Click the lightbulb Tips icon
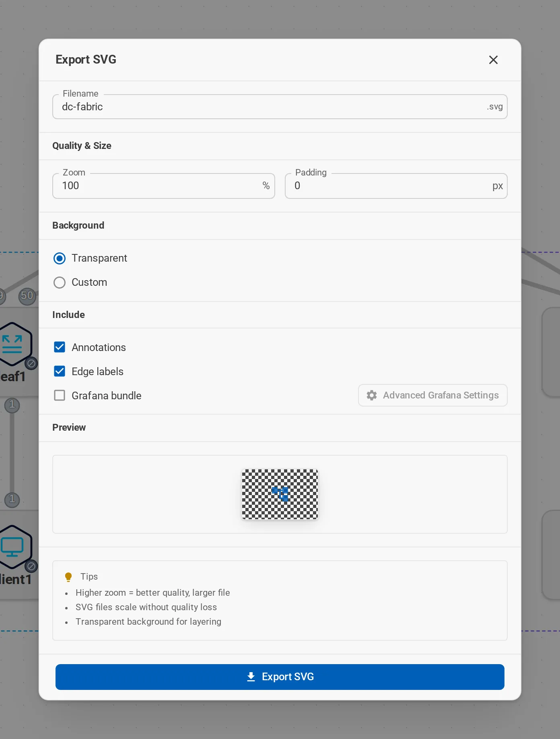The image size is (560, 739). tap(68, 577)
